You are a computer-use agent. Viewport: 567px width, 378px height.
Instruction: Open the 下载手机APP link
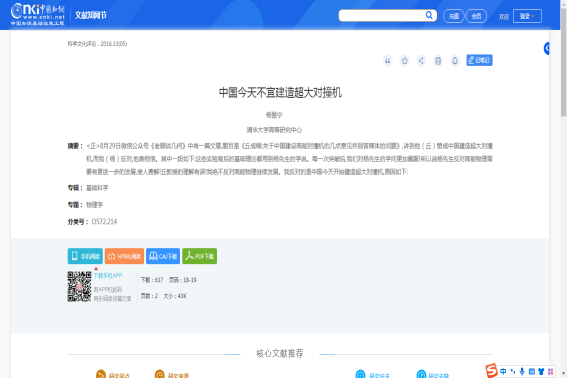tap(108, 276)
